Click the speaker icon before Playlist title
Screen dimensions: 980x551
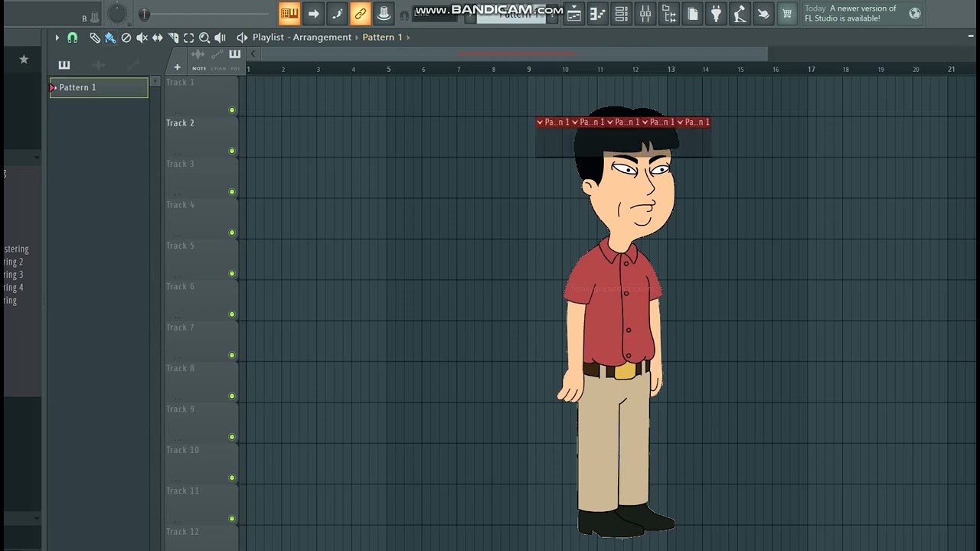tap(242, 37)
